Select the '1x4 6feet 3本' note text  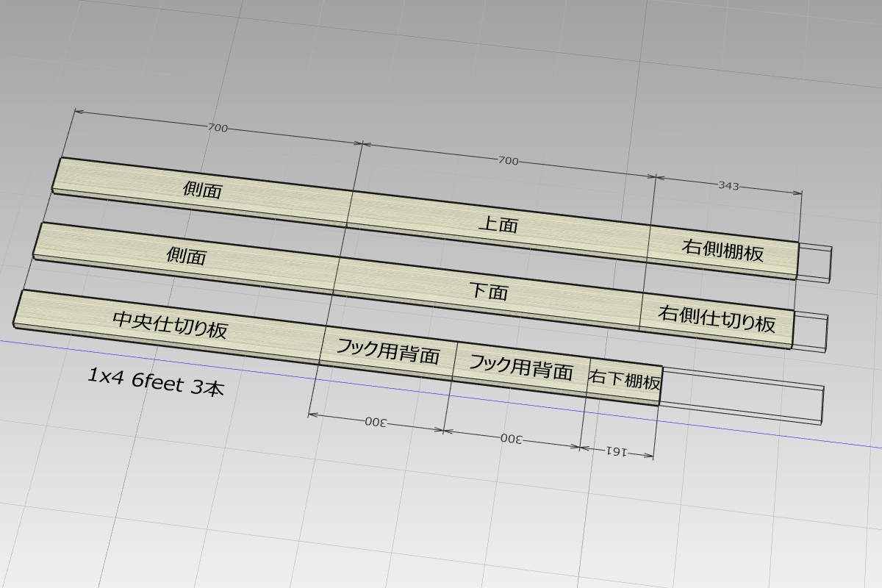click(x=155, y=382)
